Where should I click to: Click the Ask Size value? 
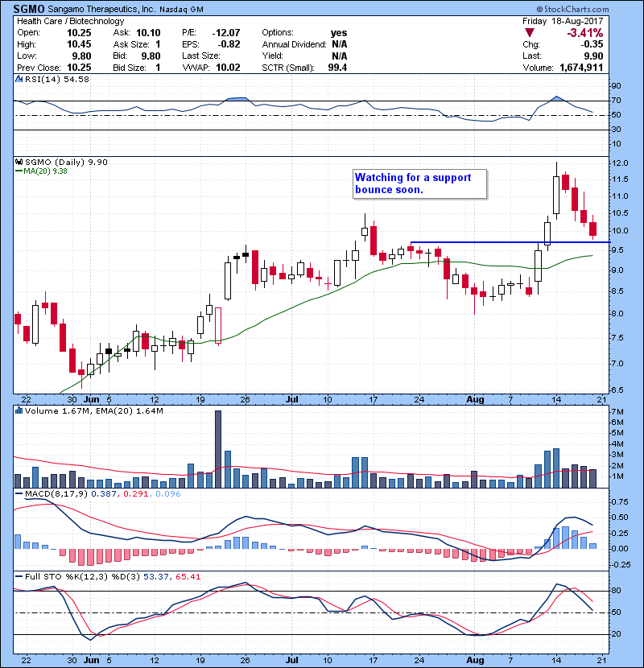click(x=158, y=44)
